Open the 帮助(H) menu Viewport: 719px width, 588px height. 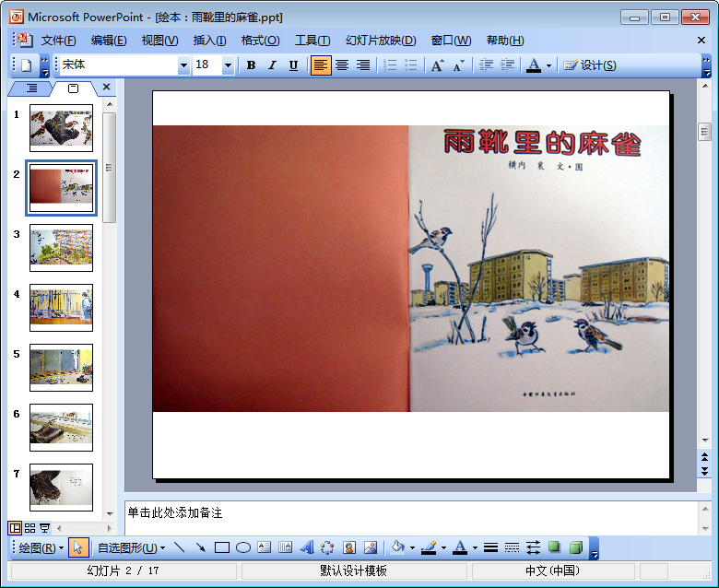pos(505,41)
